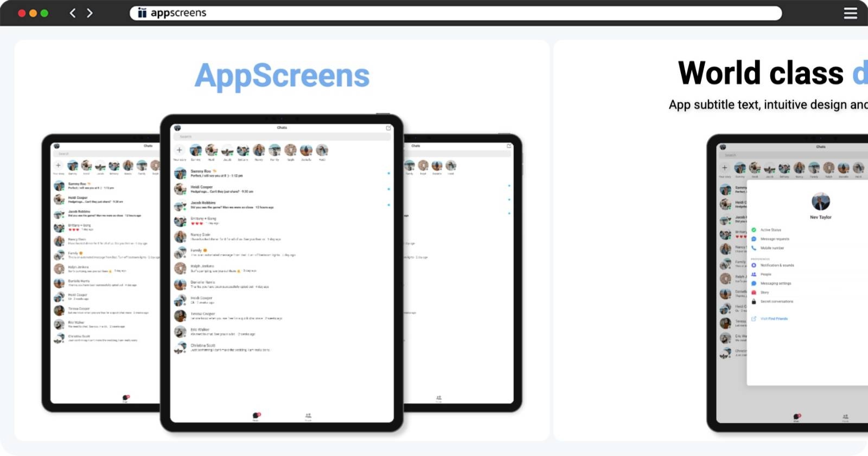Open Ralph Jenkins chat on the front tablet
Image resolution: width=868 pixels, height=456 pixels.
pyautogui.click(x=282, y=268)
